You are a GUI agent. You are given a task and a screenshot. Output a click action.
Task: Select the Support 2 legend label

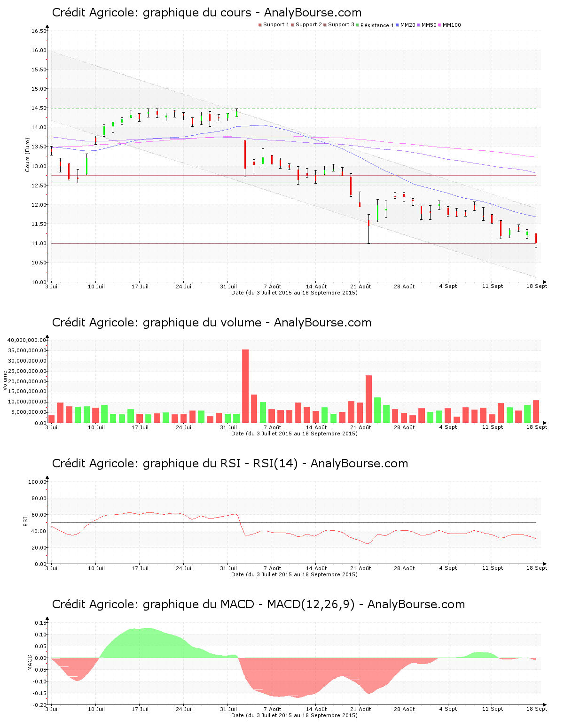pos(309,25)
